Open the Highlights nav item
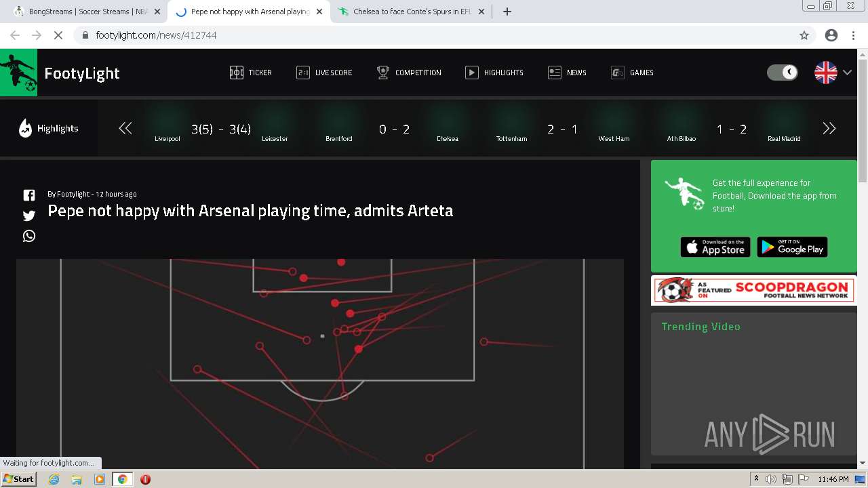The height and width of the screenshot is (488, 868). click(x=494, y=73)
